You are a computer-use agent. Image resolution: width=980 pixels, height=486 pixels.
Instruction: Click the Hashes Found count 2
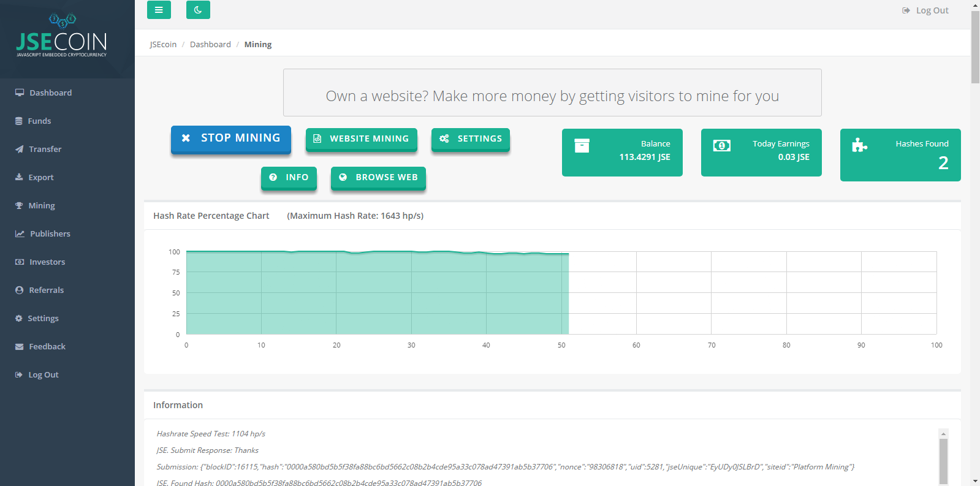click(943, 163)
